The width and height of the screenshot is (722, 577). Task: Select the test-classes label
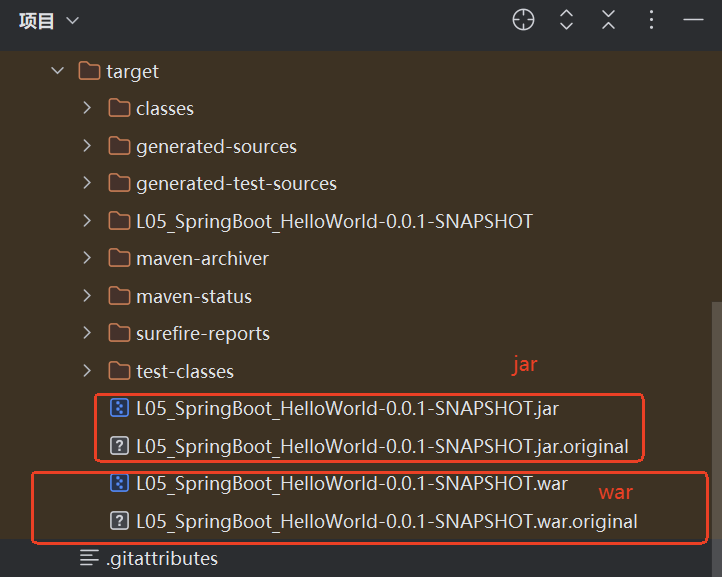pos(185,372)
